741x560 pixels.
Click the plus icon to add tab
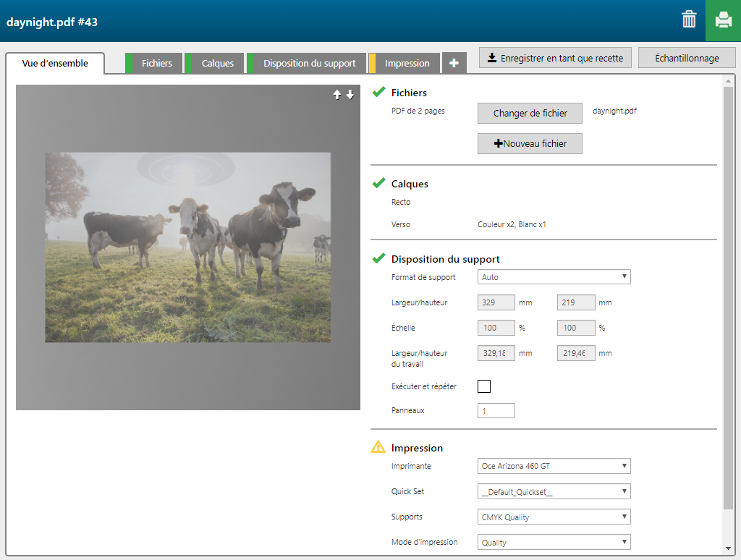[454, 63]
